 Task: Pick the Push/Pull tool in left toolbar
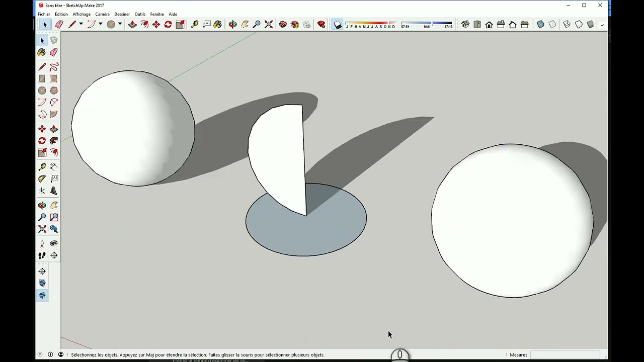pos(54,129)
